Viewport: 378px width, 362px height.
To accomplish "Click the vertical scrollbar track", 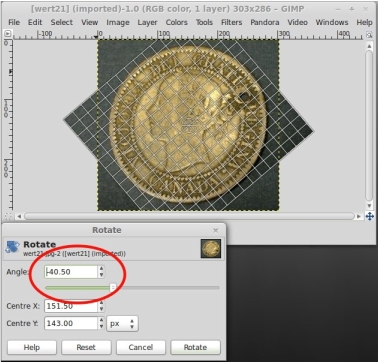I will (369, 126).
